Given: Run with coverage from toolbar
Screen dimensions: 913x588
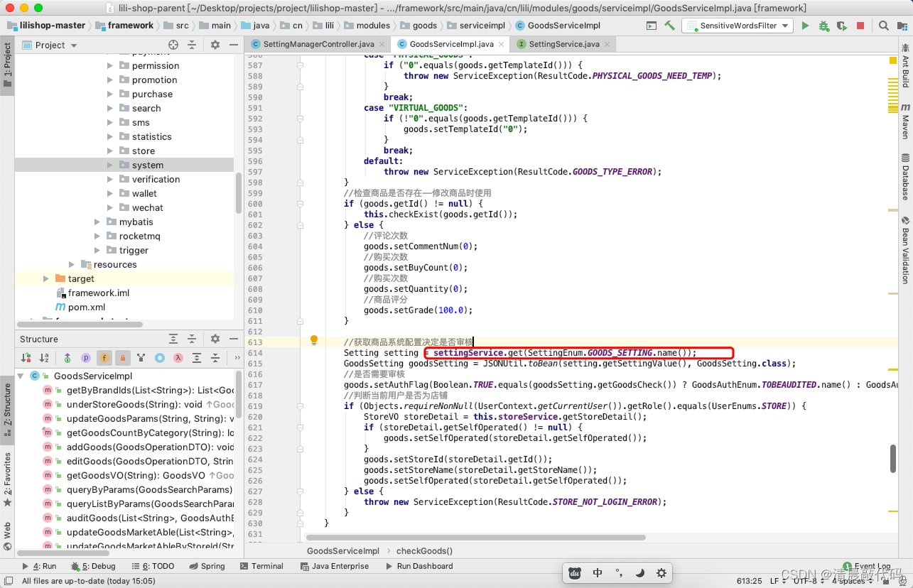Looking at the screenshot, I should [842, 26].
